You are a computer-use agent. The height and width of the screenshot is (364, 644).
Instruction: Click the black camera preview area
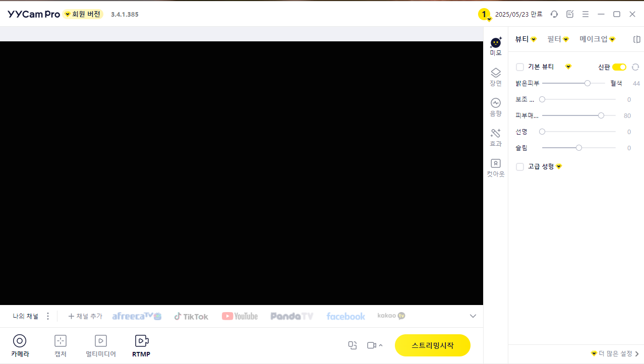pos(242,173)
